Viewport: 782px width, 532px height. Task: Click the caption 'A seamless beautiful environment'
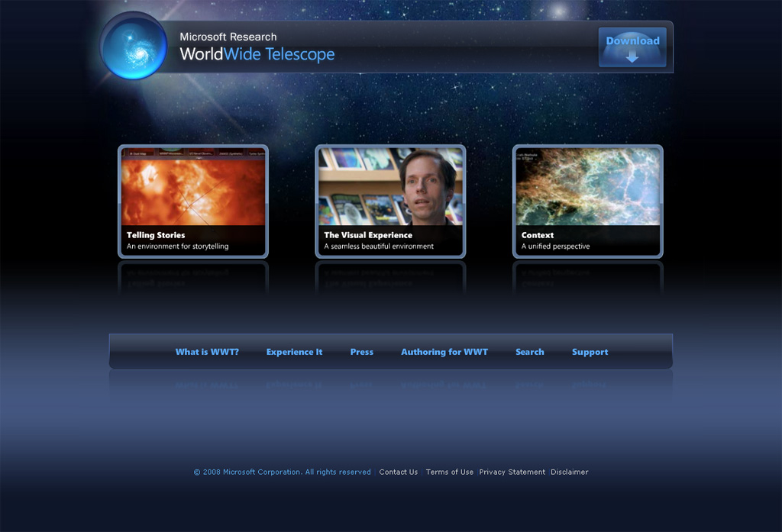click(379, 247)
